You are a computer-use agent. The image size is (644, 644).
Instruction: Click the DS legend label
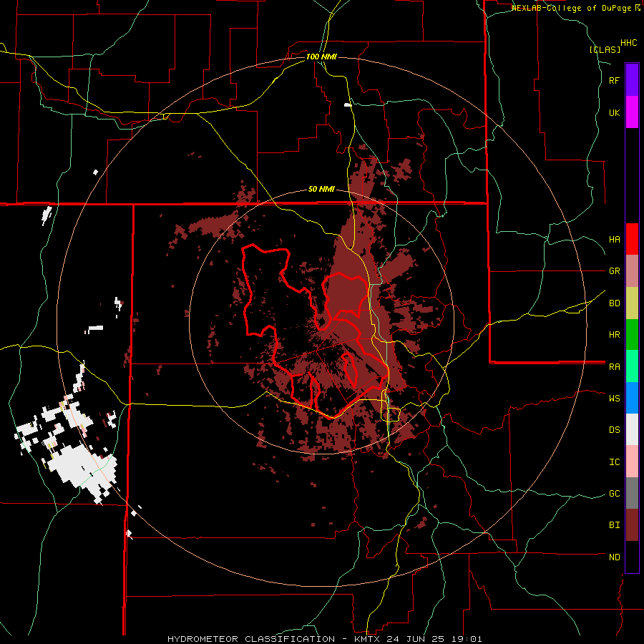[614, 430]
